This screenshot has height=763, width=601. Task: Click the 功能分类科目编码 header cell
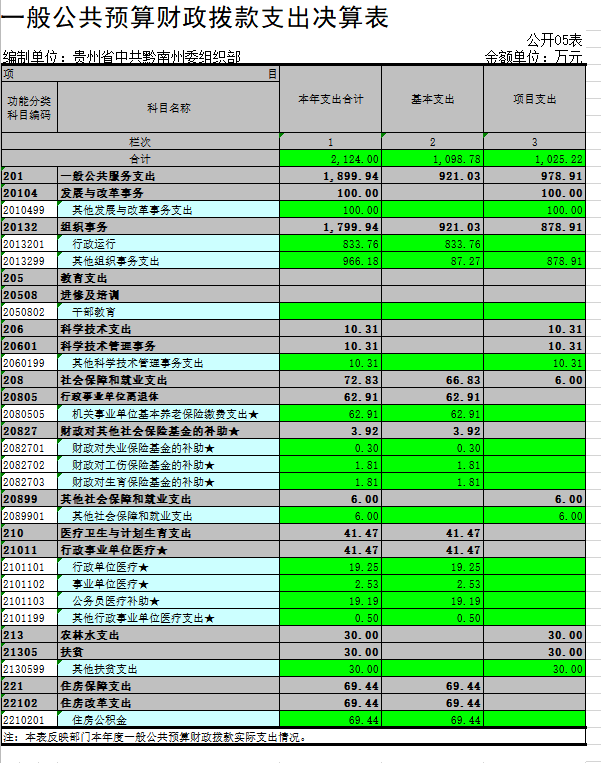tap(29, 107)
